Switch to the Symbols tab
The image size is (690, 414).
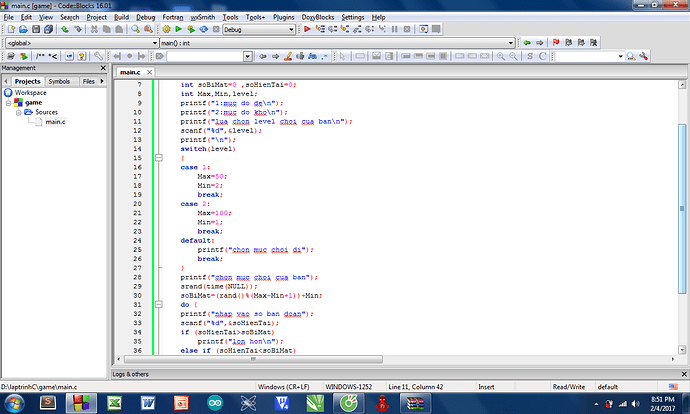coord(59,81)
